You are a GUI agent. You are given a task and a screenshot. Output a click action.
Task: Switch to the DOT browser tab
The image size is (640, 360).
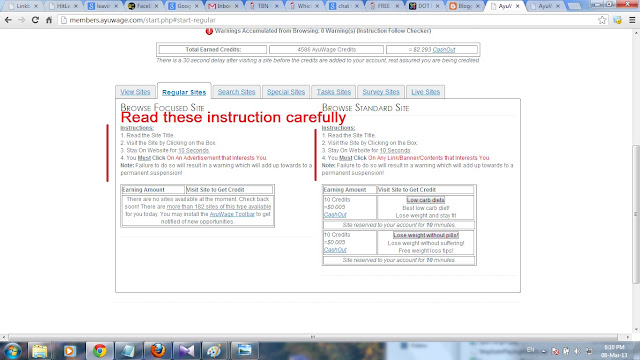coord(424,6)
